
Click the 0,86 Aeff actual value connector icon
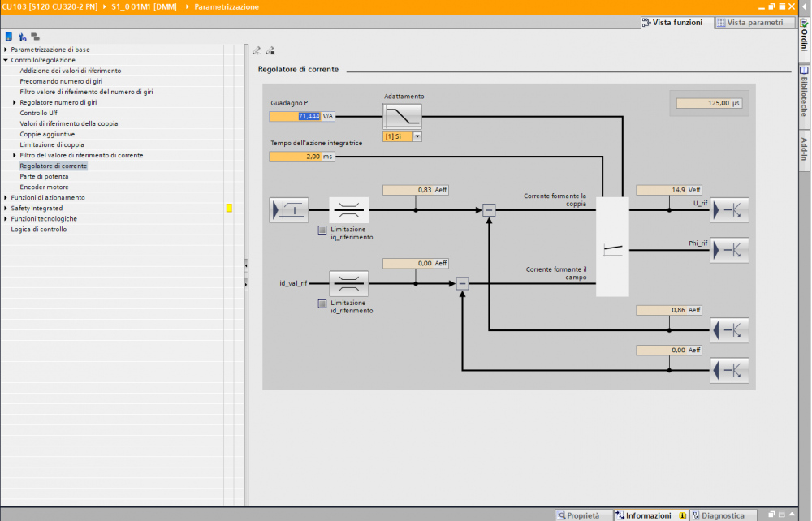click(729, 330)
